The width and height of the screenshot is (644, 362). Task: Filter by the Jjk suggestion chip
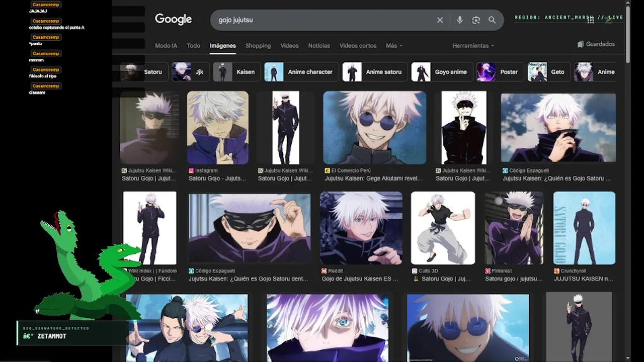(x=190, y=72)
